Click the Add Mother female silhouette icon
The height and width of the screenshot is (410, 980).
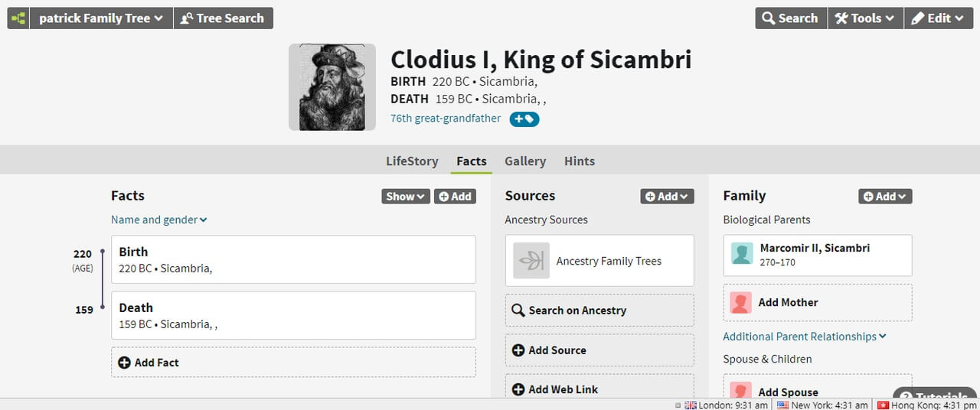pyautogui.click(x=742, y=303)
